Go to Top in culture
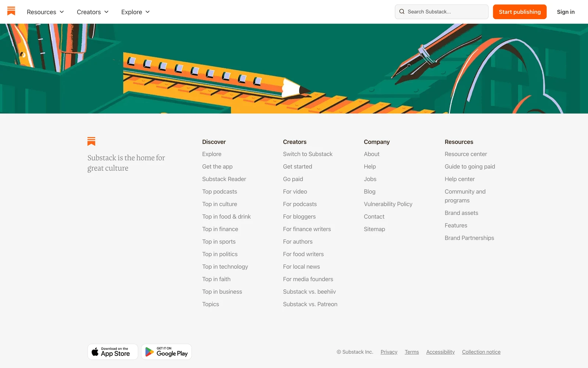Image resolution: width=588 pixels, height=368 pixels. pyautogui.click(x=219, y=204)
